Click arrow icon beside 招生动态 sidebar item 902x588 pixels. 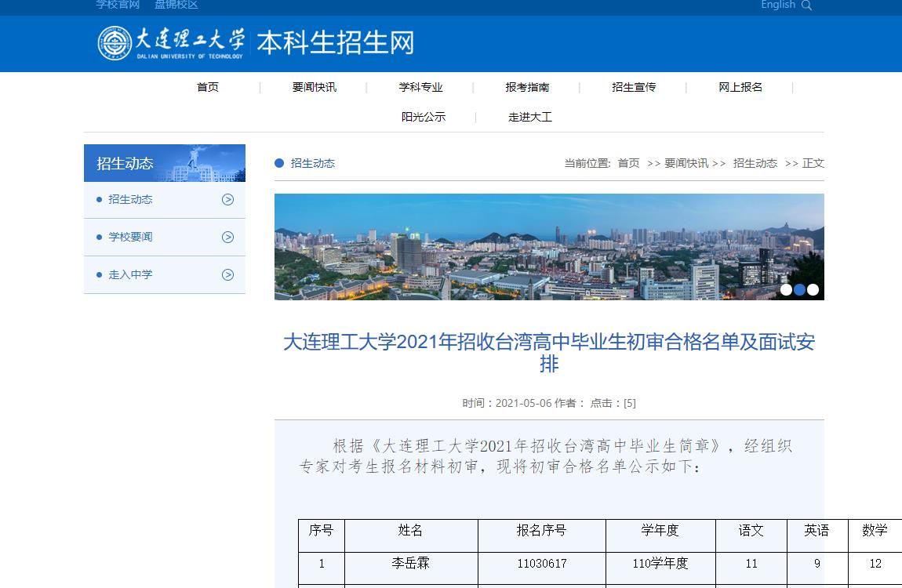(227, 200)
